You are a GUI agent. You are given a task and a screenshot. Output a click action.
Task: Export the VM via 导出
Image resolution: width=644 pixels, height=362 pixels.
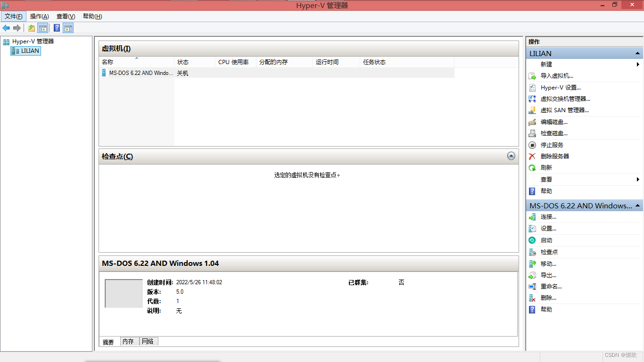pos(547,275)
